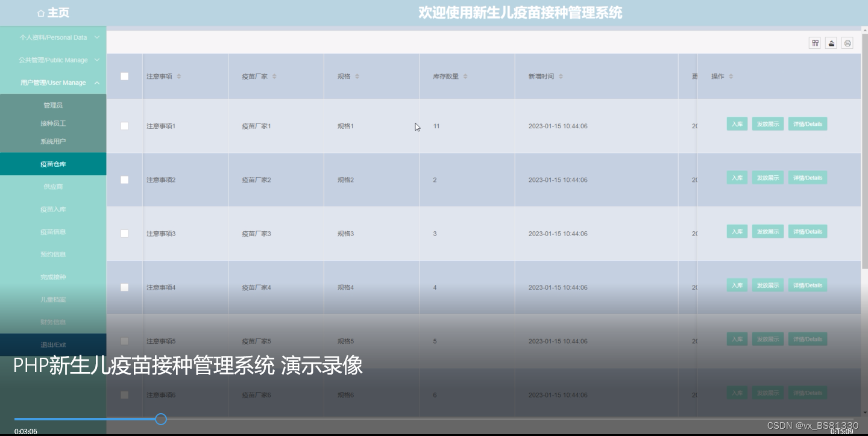This screenshot has height=436, width=868.
Task: Click 入库 button for 注意事项2 row
Action: 737,178
